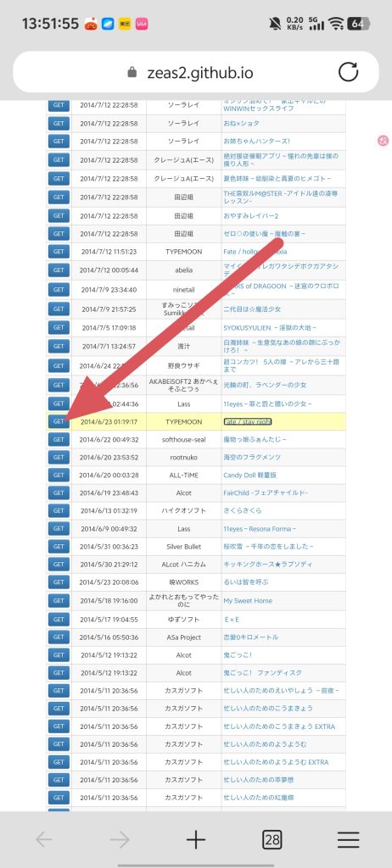The width and height of the screenshot is (392, 868).
Task: Tap the new tab plus icon
Action: 196,840
